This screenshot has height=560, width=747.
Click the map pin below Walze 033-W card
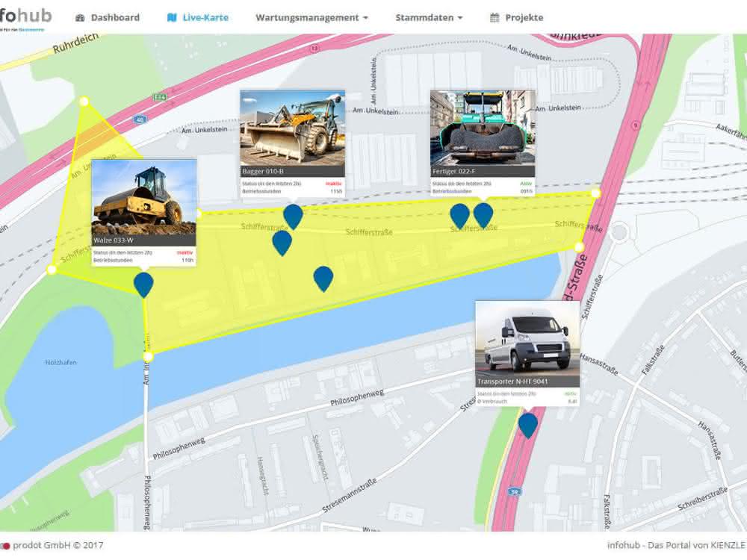[143, 284]
